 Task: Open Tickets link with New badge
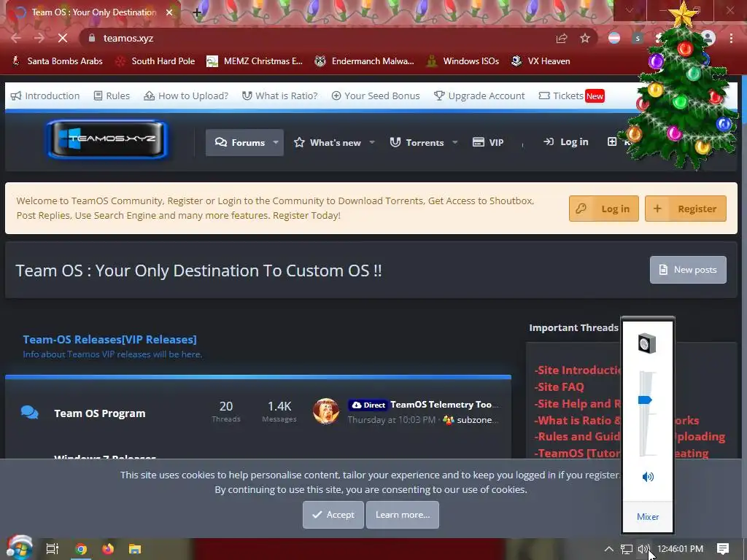click(x=571, y=96)
